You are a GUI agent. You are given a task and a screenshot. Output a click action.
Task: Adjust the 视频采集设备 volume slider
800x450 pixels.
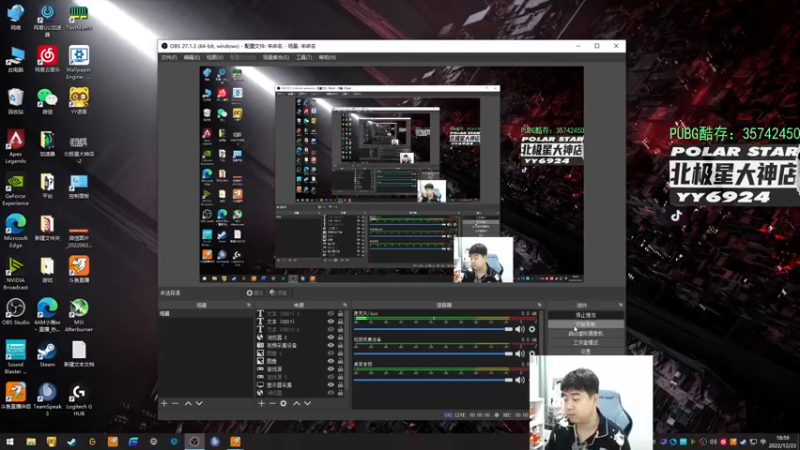(433, 354)
